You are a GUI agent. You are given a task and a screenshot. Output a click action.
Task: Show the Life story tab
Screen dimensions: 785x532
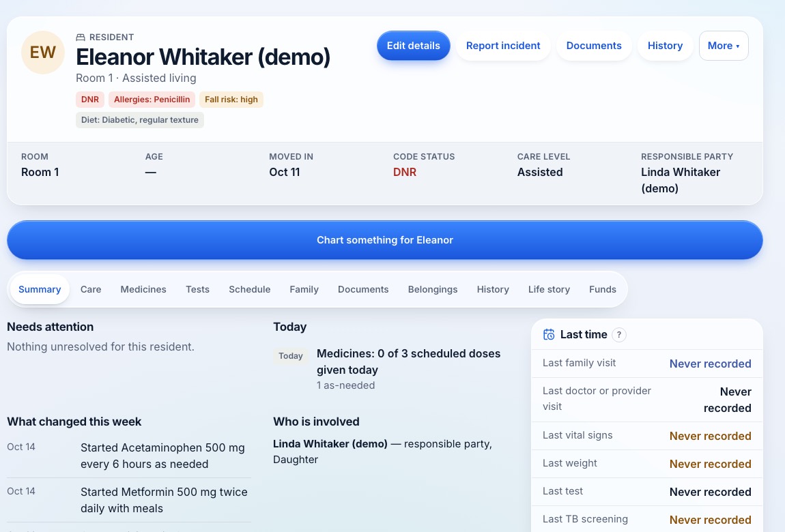(549, 289)
